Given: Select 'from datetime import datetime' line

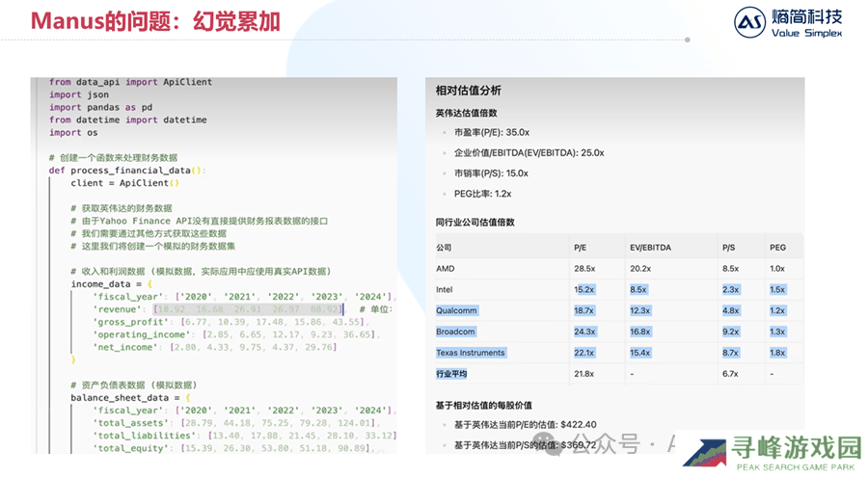Looking at the screenshot, I should click(127, 120).
